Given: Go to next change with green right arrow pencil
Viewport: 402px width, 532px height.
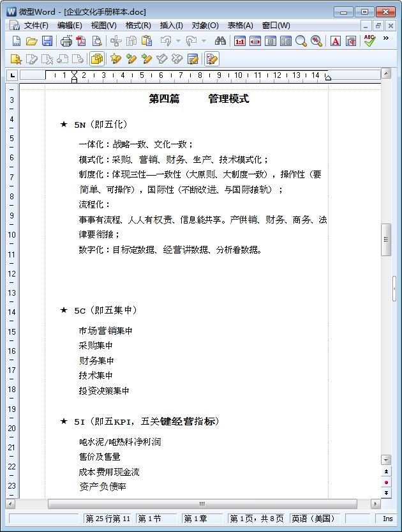Looking at the screenshot, I should point(146,59).
